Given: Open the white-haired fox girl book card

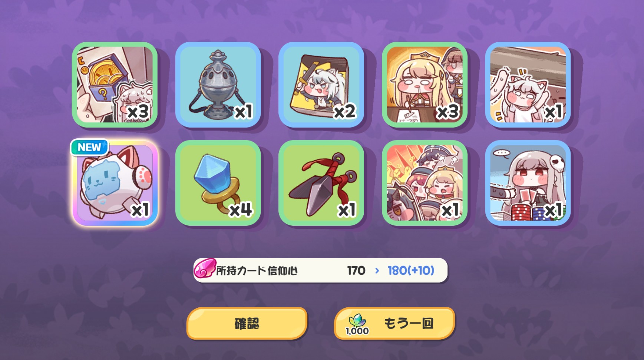Looking at the screenshot, I should 321,85.
